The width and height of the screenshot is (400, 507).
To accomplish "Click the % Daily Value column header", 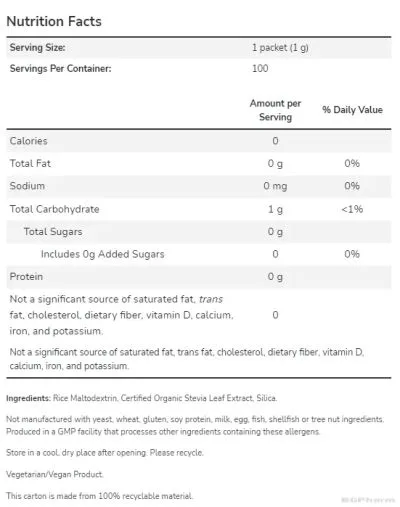I will [x=352, y=110].
